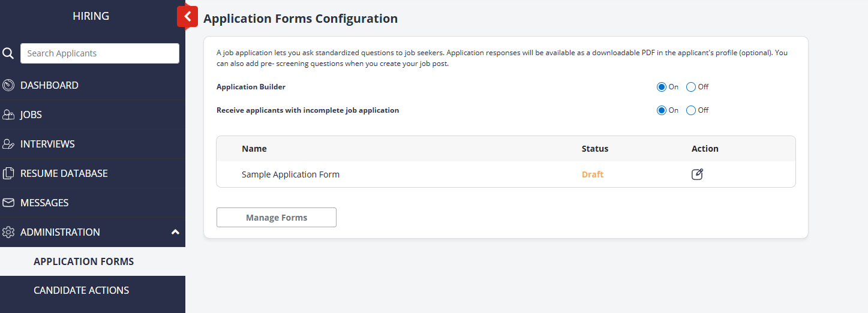
Task: Open the Application Forms submenu item
Action: point(83,261)
